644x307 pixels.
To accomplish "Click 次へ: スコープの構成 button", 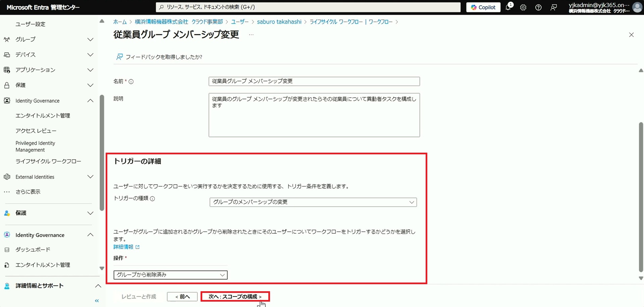I will 235,297.
